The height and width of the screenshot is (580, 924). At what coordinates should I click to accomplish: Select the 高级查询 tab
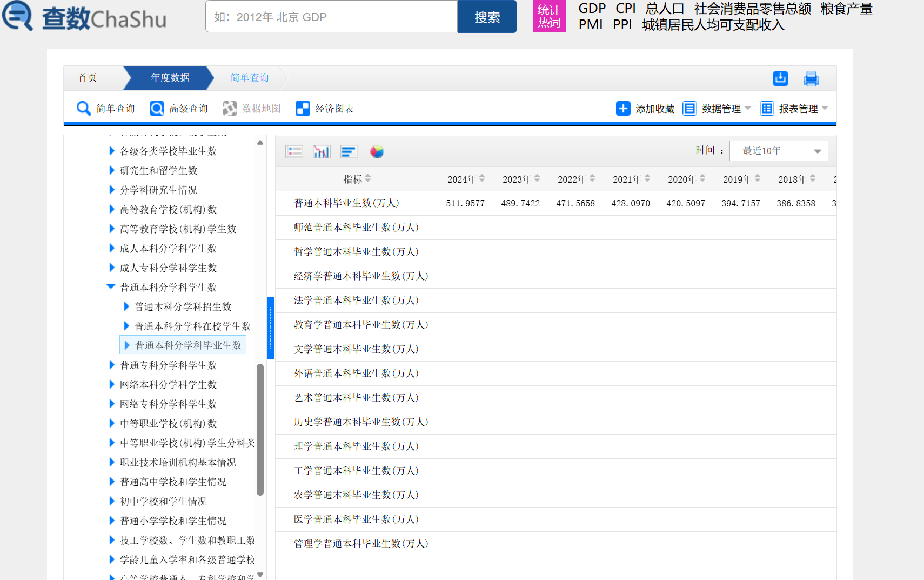[179, 109]
